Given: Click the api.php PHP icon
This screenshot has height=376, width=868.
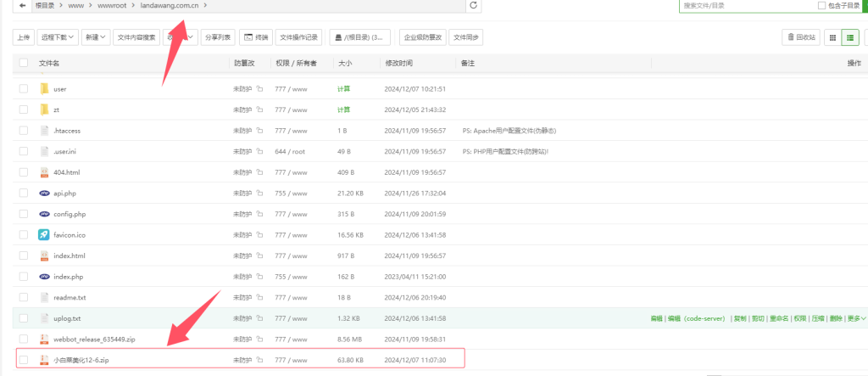Looking at the screenshot, I should 45,194.
